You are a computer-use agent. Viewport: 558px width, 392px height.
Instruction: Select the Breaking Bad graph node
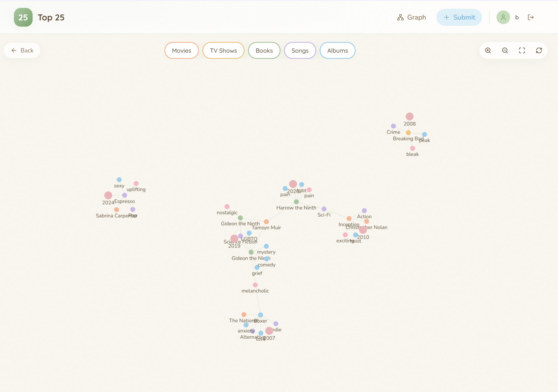(x=408, y=133)
